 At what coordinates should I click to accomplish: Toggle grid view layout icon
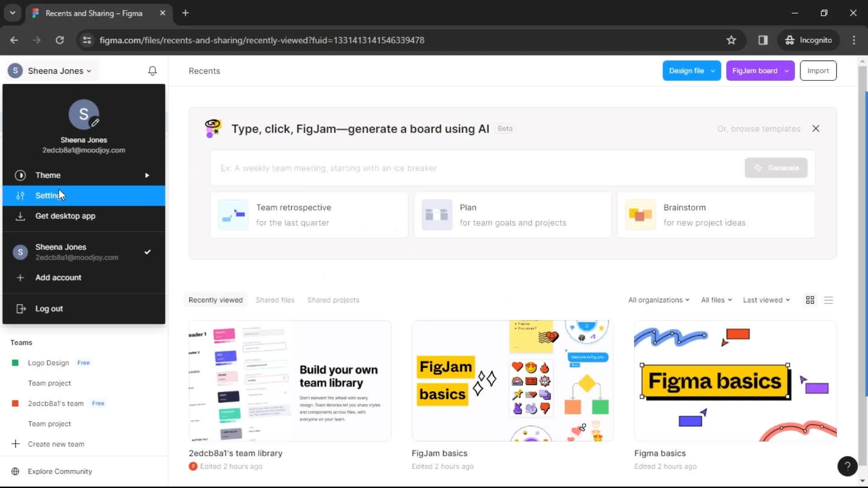click(x=810, y=300)
